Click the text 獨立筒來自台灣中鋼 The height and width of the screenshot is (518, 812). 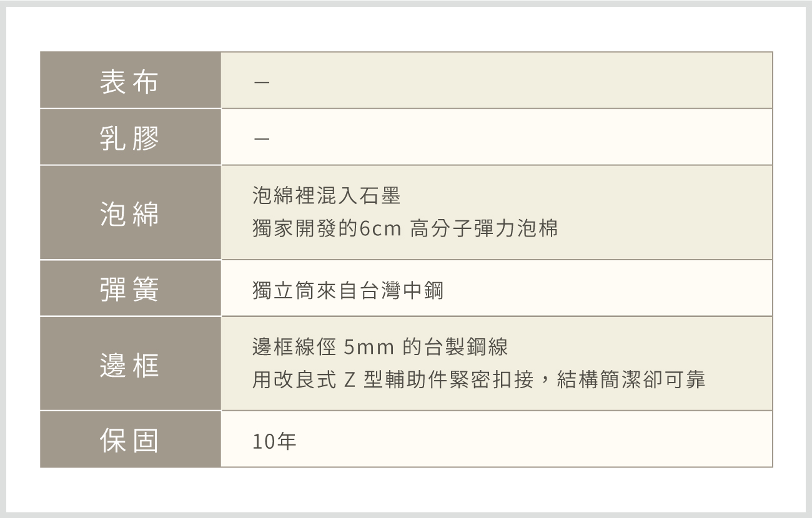coord(348,291)
